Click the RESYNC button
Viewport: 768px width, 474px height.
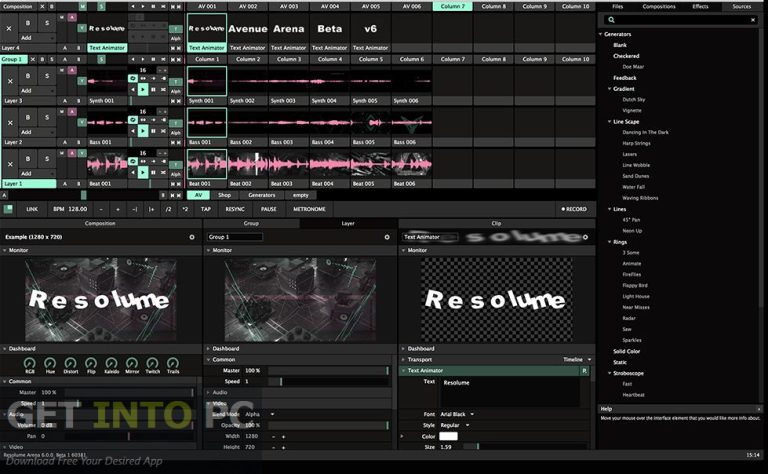(235, 209)
